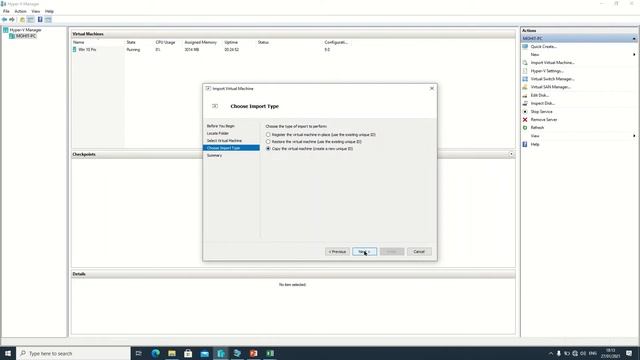Viewport: 640px width, 360px height.
Task: Expand the View submenu arrow in Actions
Action: coord(634,136)
